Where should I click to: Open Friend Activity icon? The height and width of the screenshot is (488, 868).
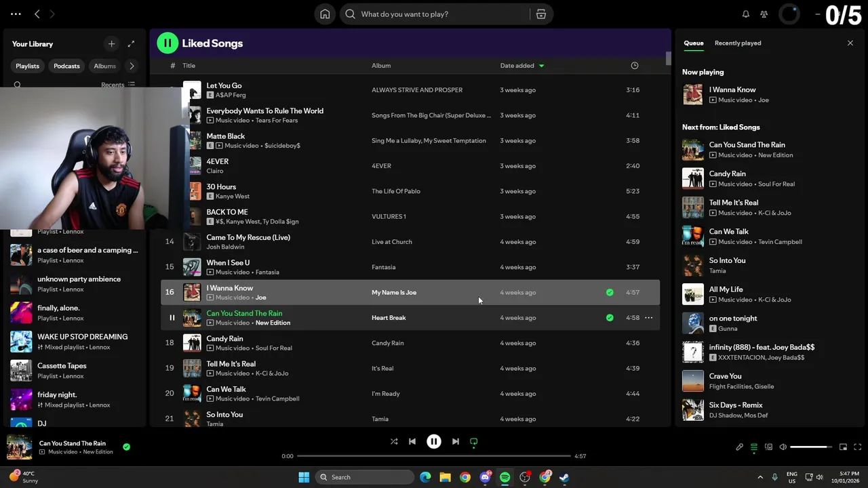764,14
